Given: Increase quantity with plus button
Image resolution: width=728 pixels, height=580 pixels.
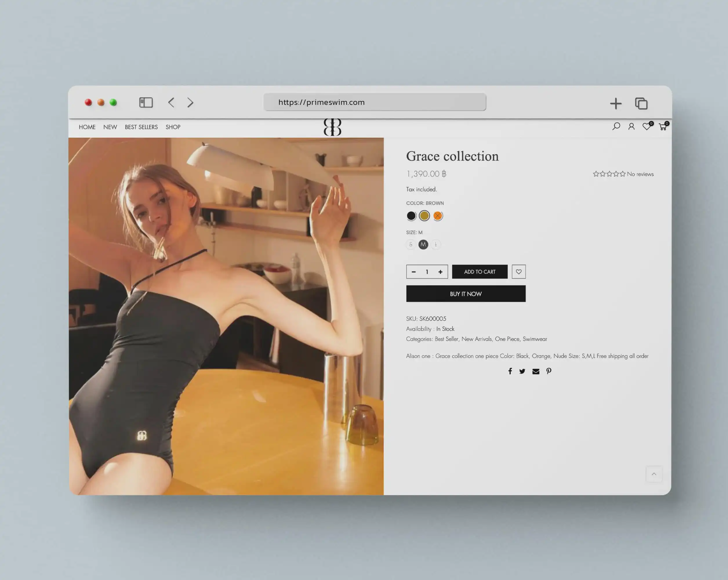Looking at the screenshot, I should click(440, 272).
